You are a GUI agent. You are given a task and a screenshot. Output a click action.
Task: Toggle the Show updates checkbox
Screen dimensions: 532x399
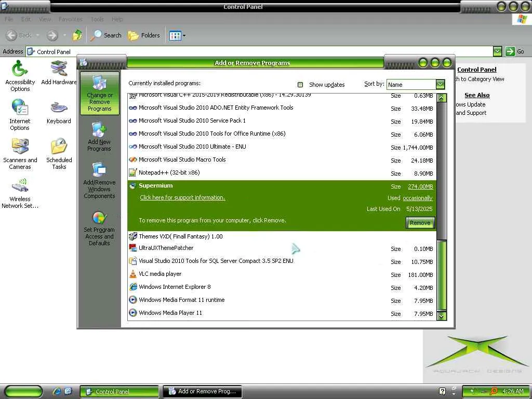300,85
